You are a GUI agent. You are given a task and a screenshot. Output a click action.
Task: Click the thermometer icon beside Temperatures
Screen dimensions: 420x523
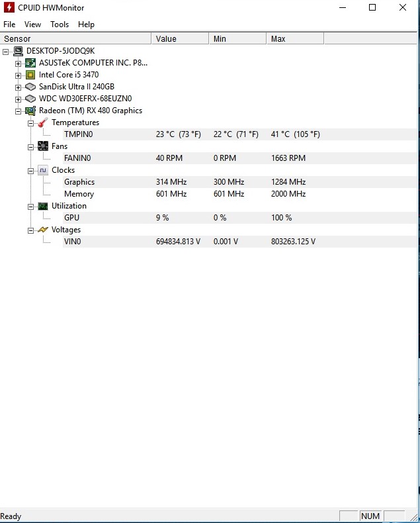(43, 122)
